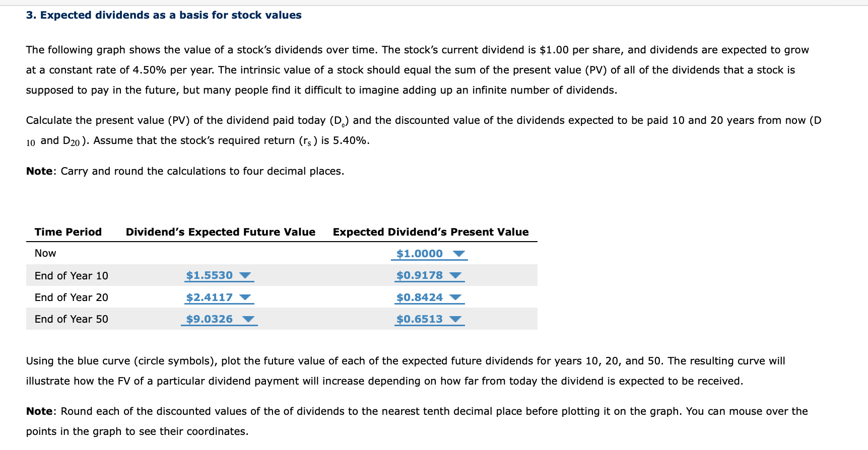This screenshot has height=450, width=868.
Task: Click the End of Year 20 row label
Action: (x=71, y=297)
